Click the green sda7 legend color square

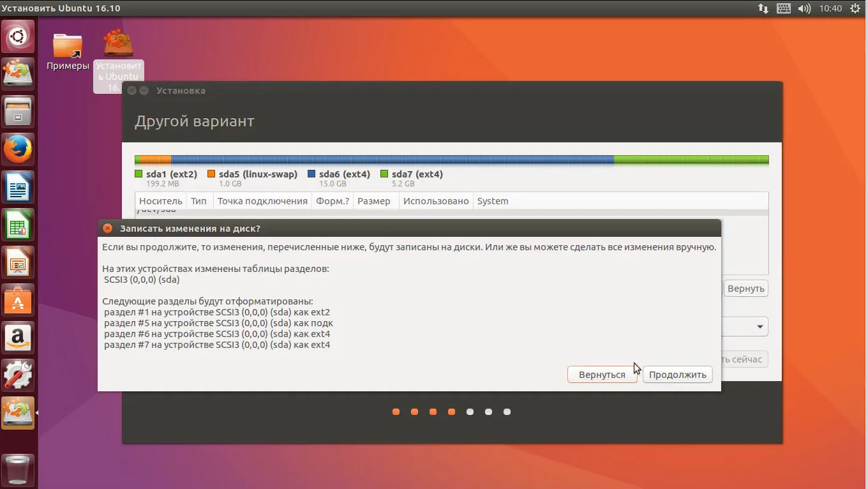(x=384, y=174)
